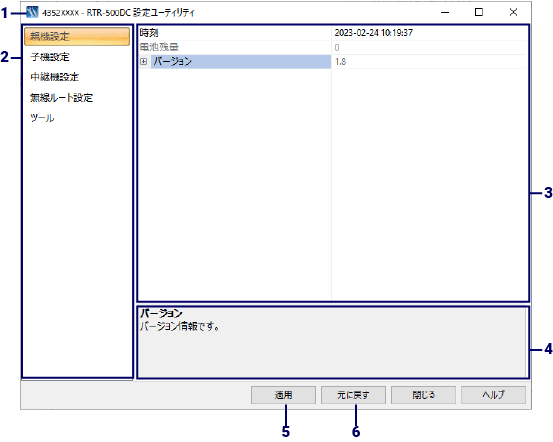Open the 中継機設定 section
553x442 pixels.
54,77
